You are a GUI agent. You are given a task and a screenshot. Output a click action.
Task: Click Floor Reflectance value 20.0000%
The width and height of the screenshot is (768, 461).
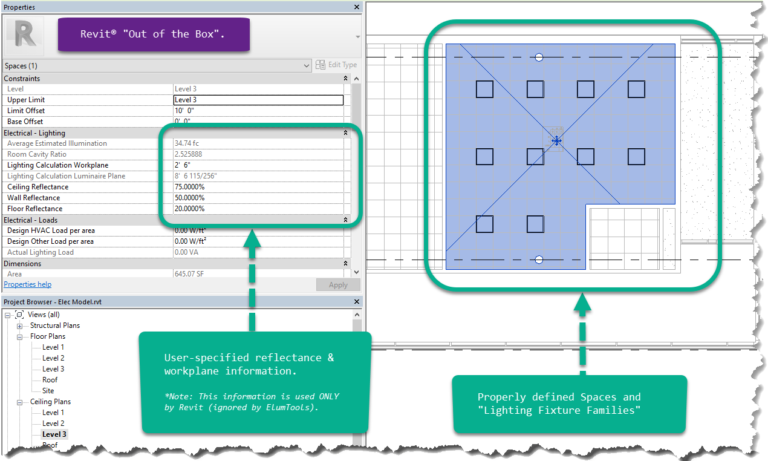[190, 209]
